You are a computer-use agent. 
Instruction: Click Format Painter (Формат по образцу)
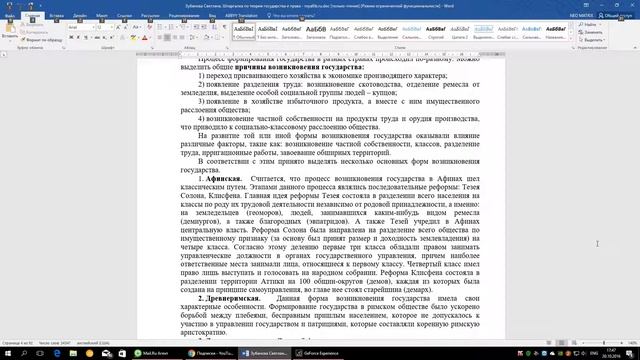click(41, 40)
